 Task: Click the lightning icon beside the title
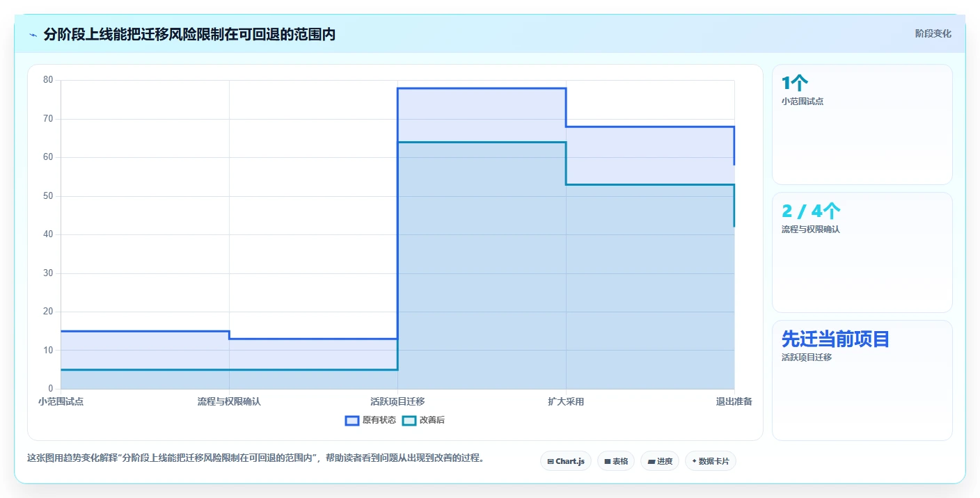[x=33, y=35]
